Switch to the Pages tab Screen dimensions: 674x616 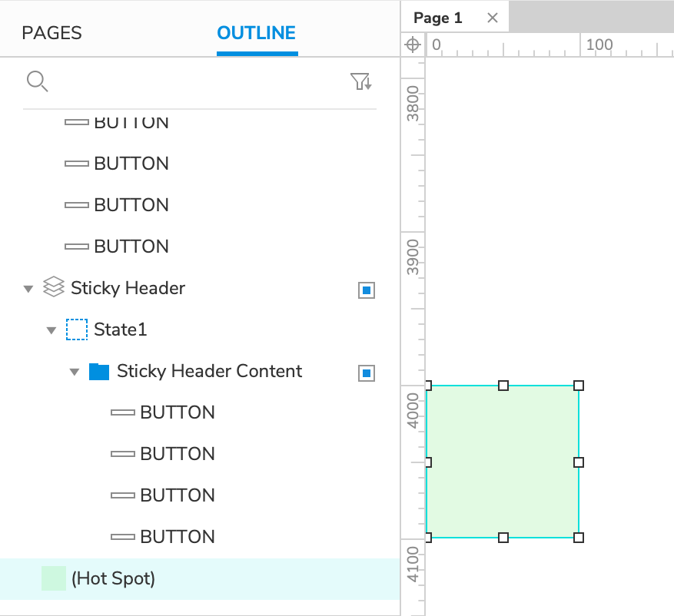coord(51,33)
